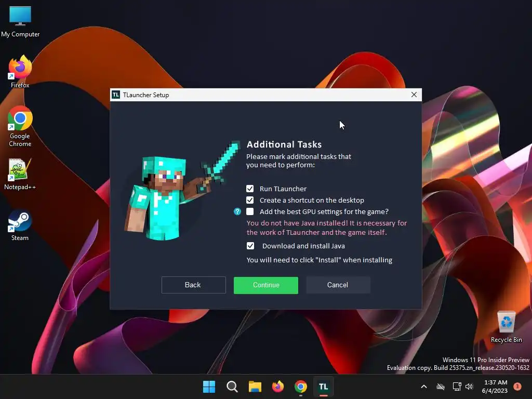Open the volume speaker tray icon
The image size is (532, 399).
coord(469,387)
